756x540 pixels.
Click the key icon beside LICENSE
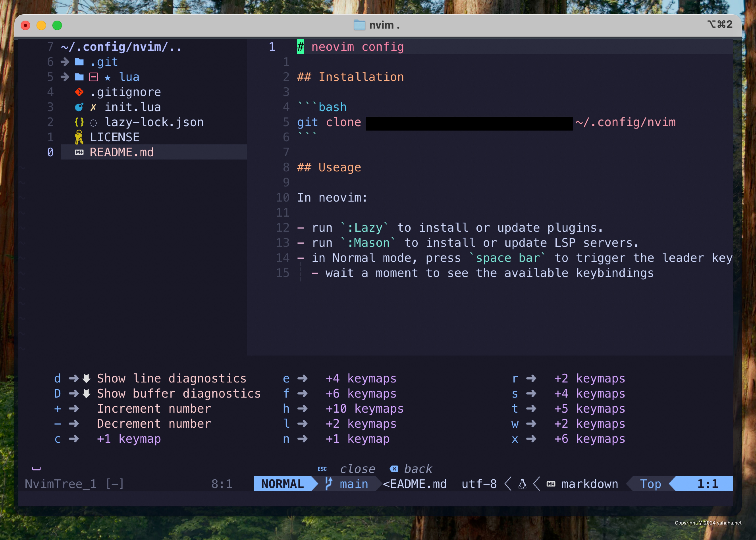click(x=79, y=137)
